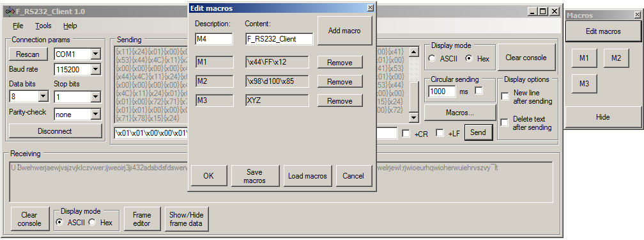Remove macro M3
Screen dimensions: 644x240
340,100
